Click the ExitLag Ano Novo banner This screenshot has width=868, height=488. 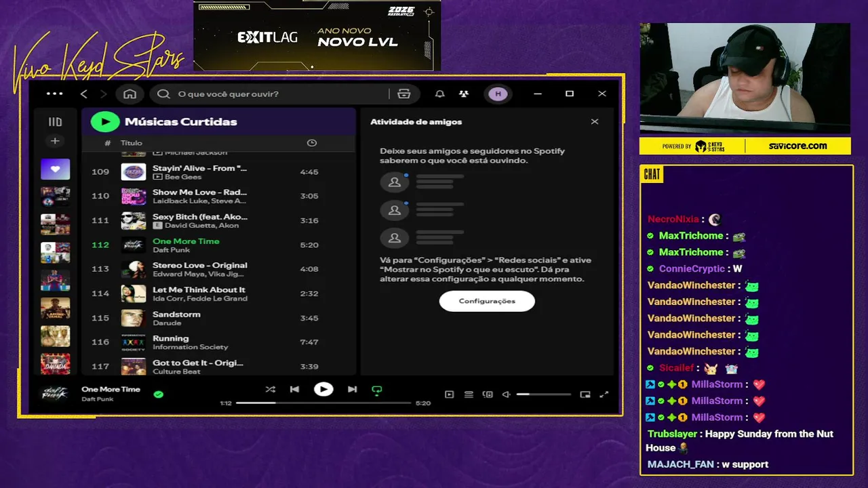(x=317, y=35)
